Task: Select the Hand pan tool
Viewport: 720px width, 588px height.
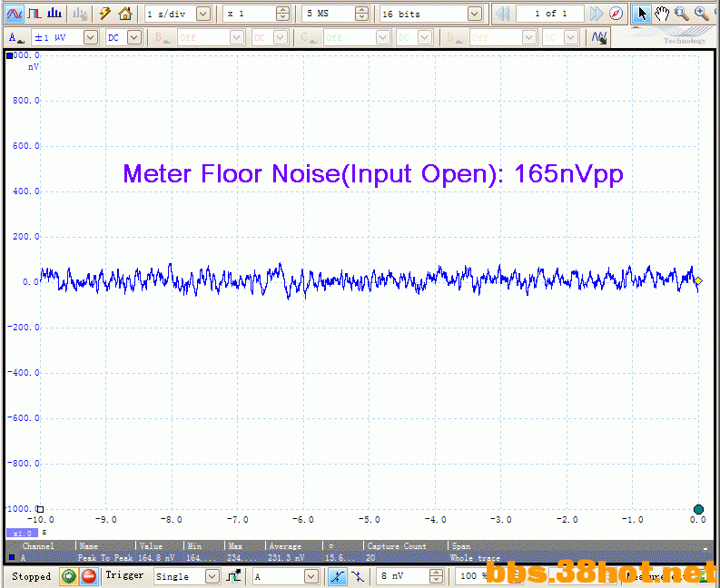Action: pos(662,14)
